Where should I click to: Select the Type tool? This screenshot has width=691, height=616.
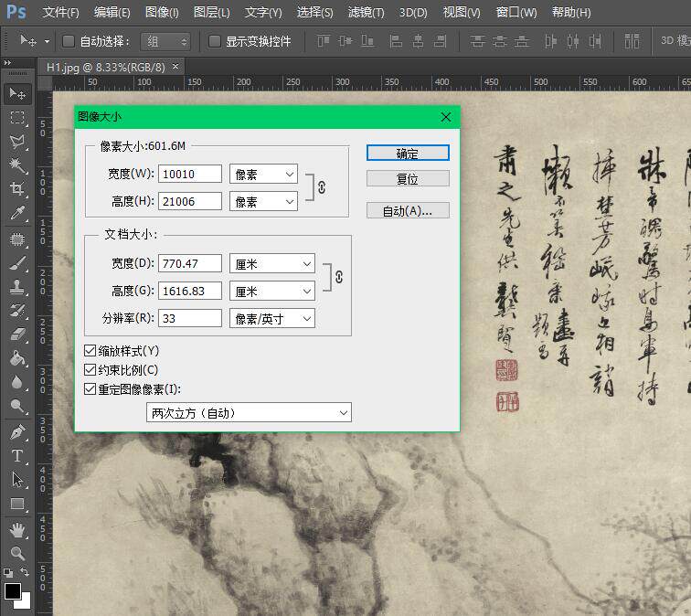17,456
